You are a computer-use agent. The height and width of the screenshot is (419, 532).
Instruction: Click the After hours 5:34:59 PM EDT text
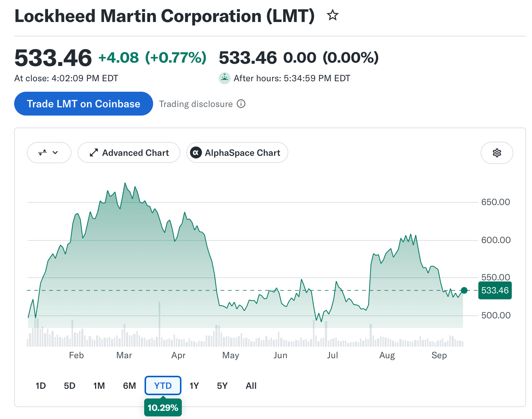click(292, 78)
